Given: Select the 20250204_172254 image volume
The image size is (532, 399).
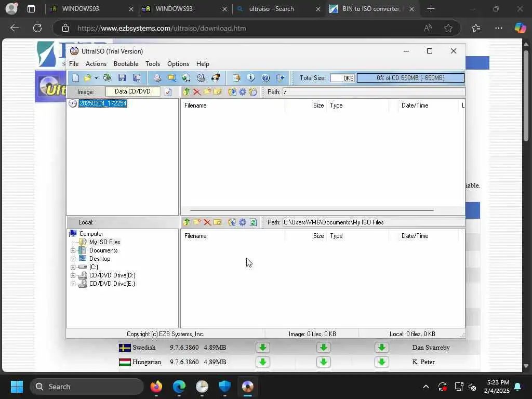Looking at the screenshot, I should tap(103, 103).
